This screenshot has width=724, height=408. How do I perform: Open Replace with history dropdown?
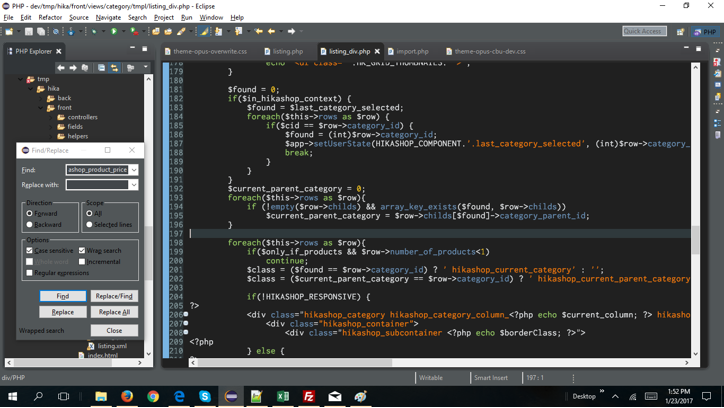(133, 185)
